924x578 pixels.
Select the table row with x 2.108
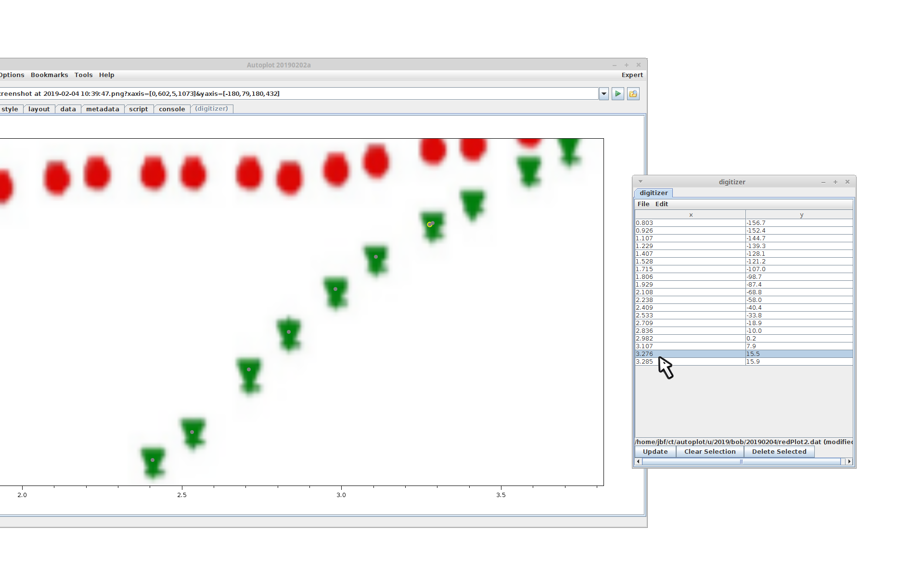pyautogui.click(x=744, y=292)
